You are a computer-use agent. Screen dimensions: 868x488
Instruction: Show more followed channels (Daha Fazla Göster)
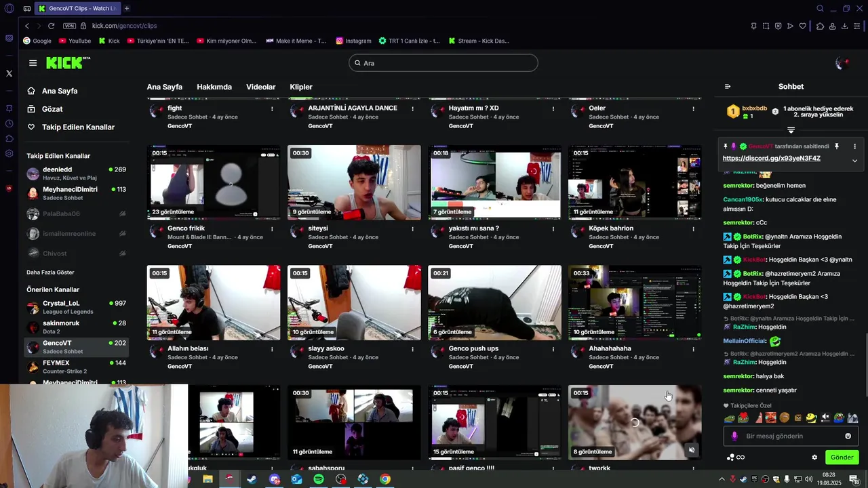click(50, 272)
